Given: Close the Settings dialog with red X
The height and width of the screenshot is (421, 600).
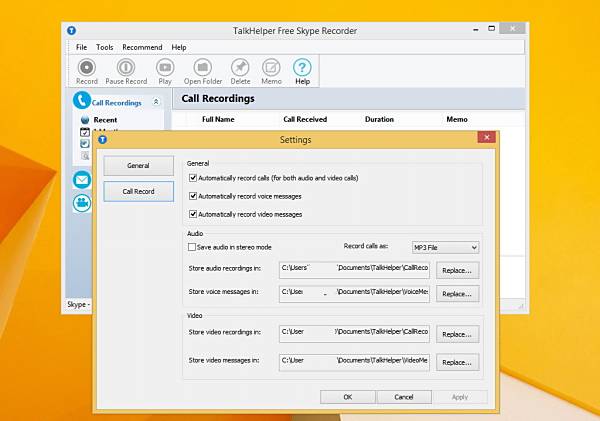Looking at the screenshot, I should pos(487,137).
